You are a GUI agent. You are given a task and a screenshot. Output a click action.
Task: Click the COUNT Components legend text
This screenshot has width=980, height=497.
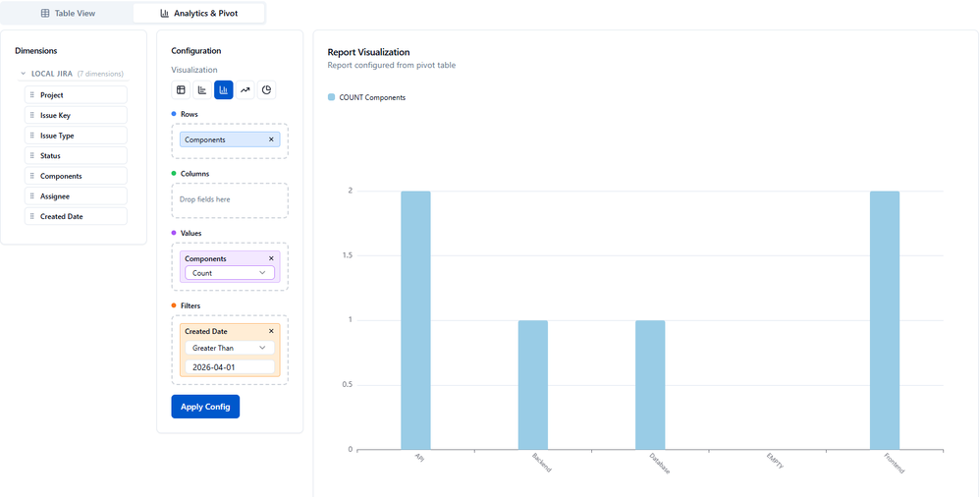point(372,97)
